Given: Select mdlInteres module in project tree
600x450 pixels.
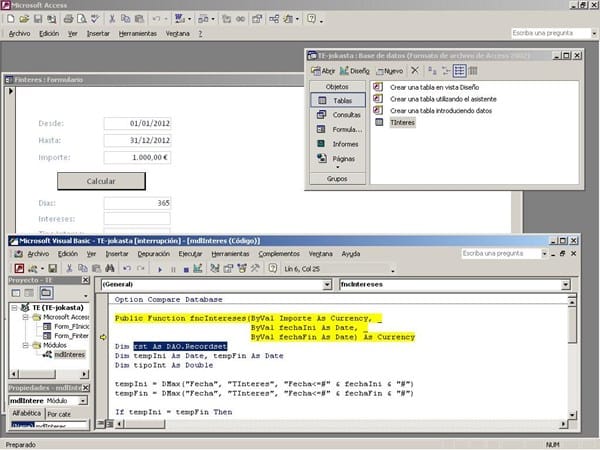Looking at the screenshot, I should click(x=68, y=353).
